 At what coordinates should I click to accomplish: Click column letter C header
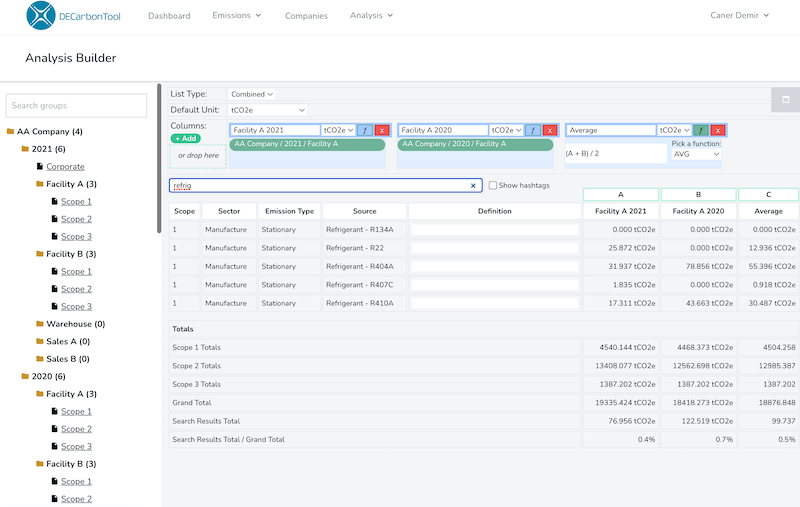click(x=768, y=194)
